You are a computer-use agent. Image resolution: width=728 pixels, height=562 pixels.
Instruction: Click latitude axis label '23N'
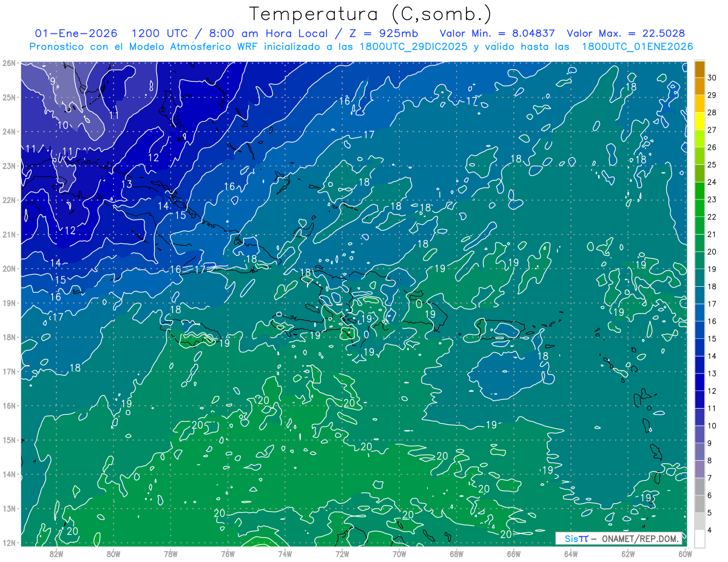(8, 166)
